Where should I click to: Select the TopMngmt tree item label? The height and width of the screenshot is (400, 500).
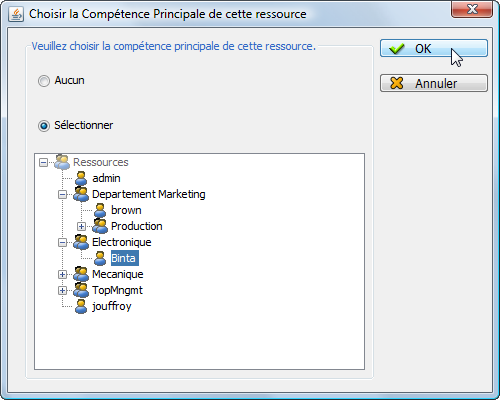tap(117, 290)
